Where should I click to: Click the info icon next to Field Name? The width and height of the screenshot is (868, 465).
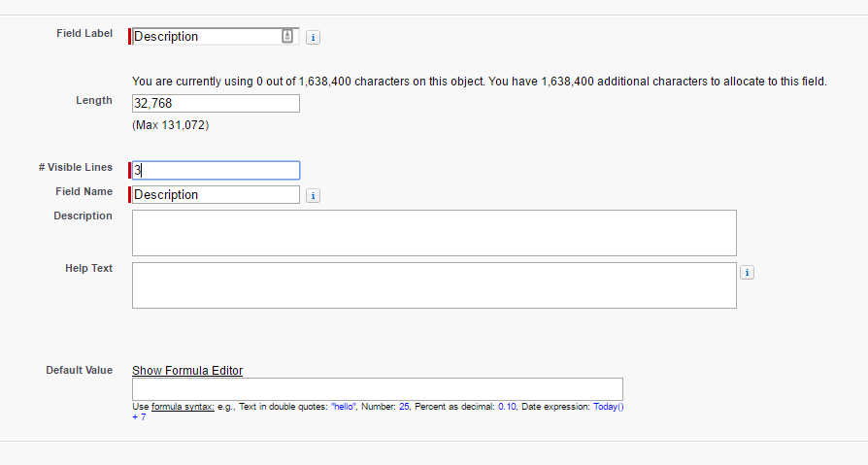click(314, 195)
